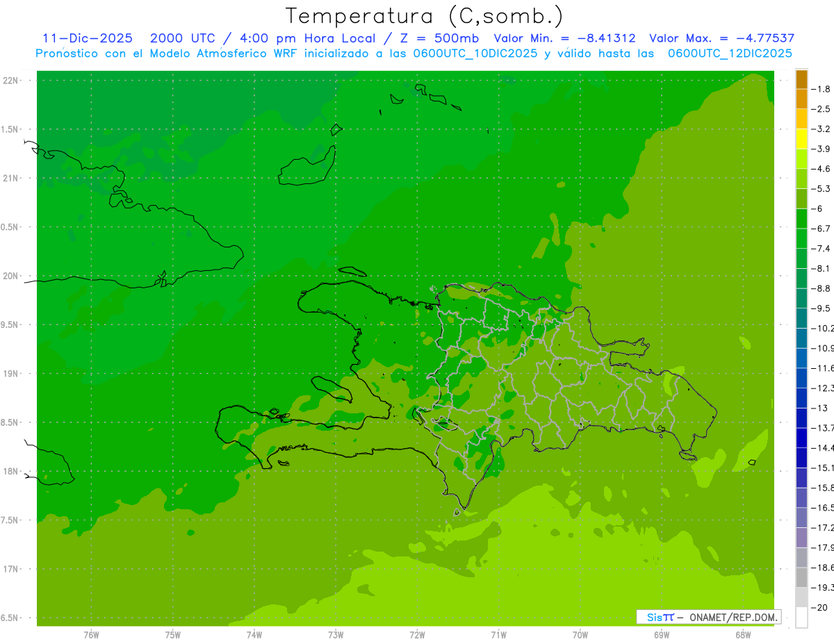The height and width of the screenshot is (644, 834).
Task: Click the white swatch below the -20 label
Action: [801, 617]
